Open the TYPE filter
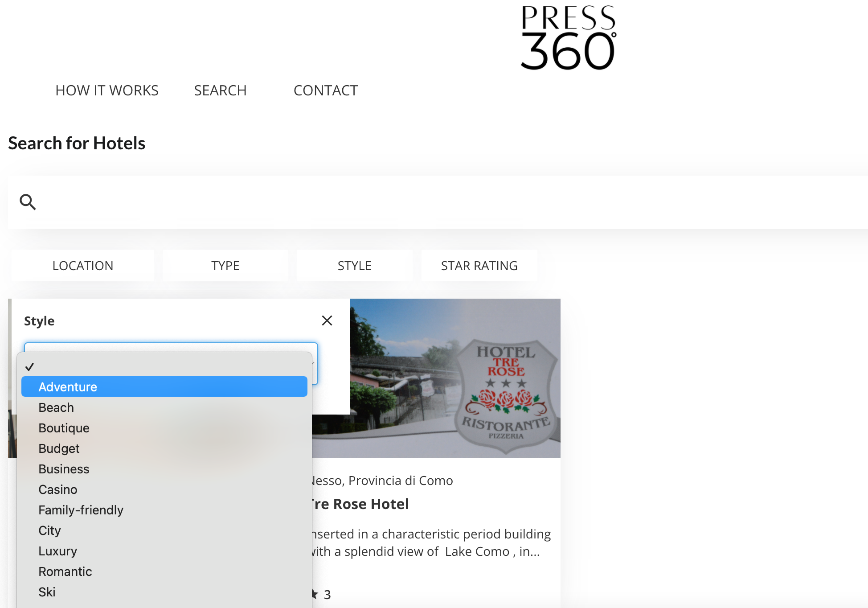The width and height of the screenshot is (868, 608). coord(225,266)
